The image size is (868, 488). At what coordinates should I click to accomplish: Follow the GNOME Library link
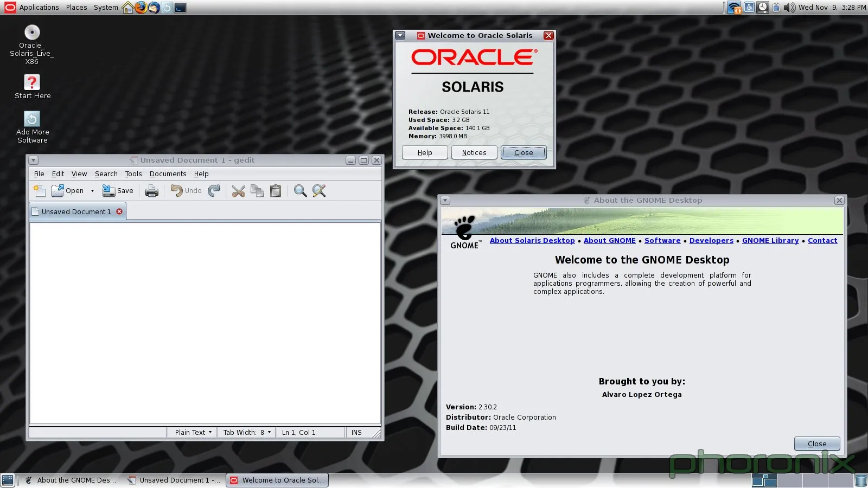pos(770,241)
